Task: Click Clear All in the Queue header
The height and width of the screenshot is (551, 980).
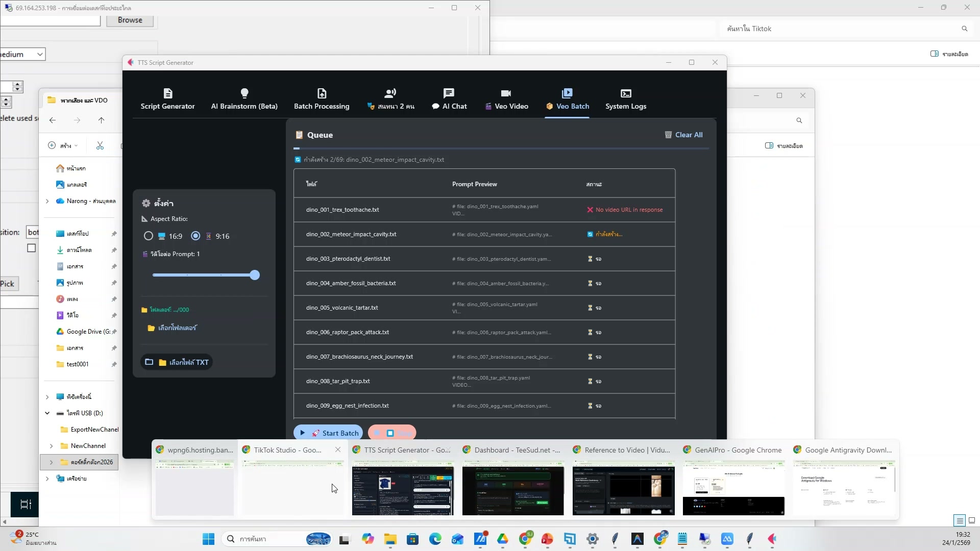Action: pos(683,135)
